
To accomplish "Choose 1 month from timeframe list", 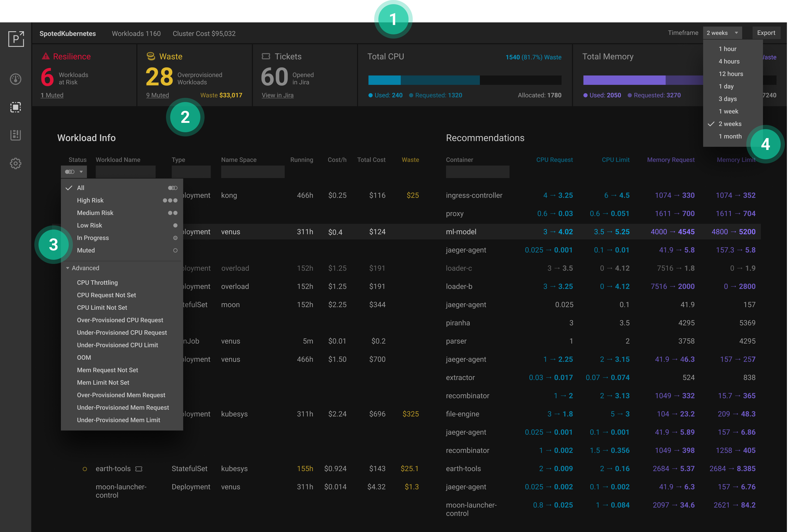I will [x=730, y=136].
